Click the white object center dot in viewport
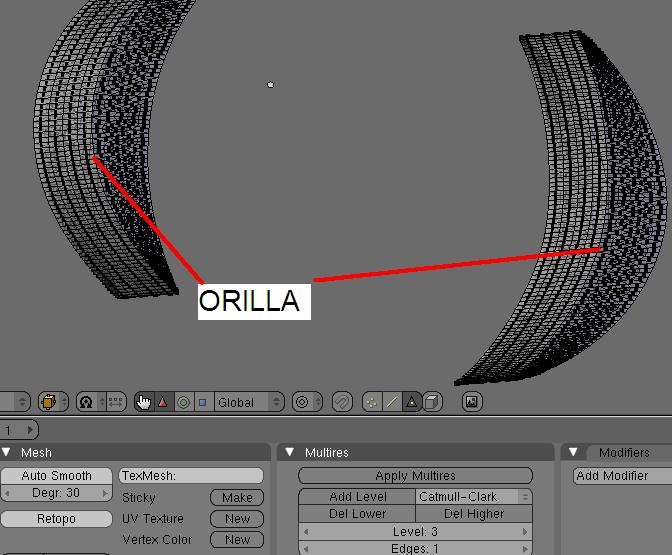The image size is (672, 555). (270, 85)
